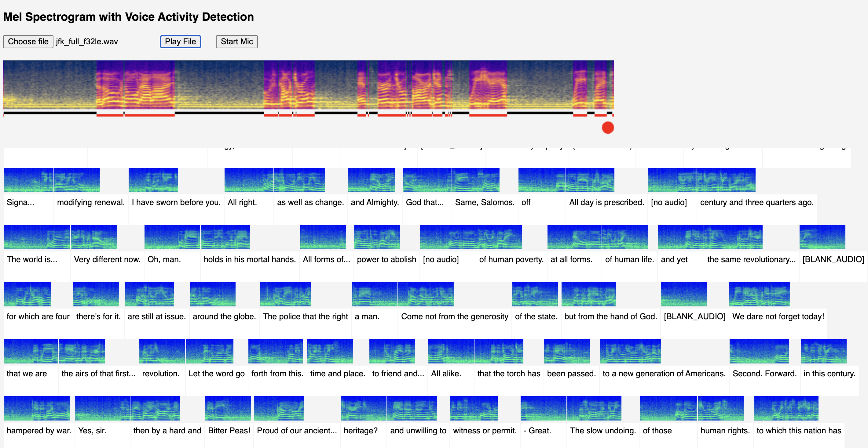Image resolution: width=868 pixels, height=448 pixels.
Task: Select spectrogram thumbnail above 'modifying renewal.'
Action: (x=77, y=180)
